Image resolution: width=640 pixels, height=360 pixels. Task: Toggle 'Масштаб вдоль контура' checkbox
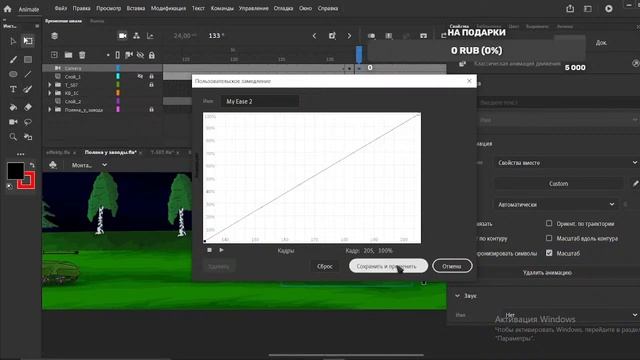549,238
